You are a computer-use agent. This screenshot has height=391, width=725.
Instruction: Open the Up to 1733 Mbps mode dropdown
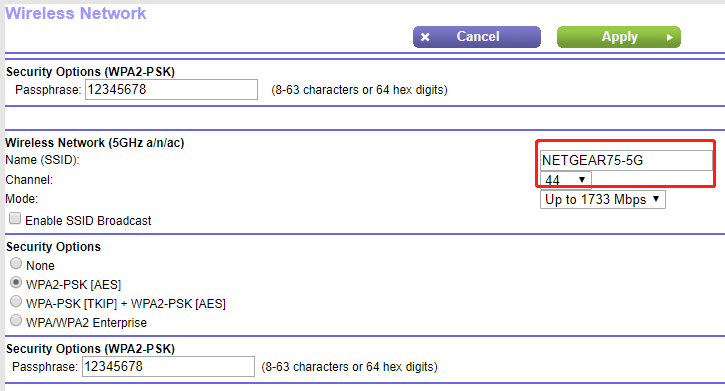pos(602,200)
